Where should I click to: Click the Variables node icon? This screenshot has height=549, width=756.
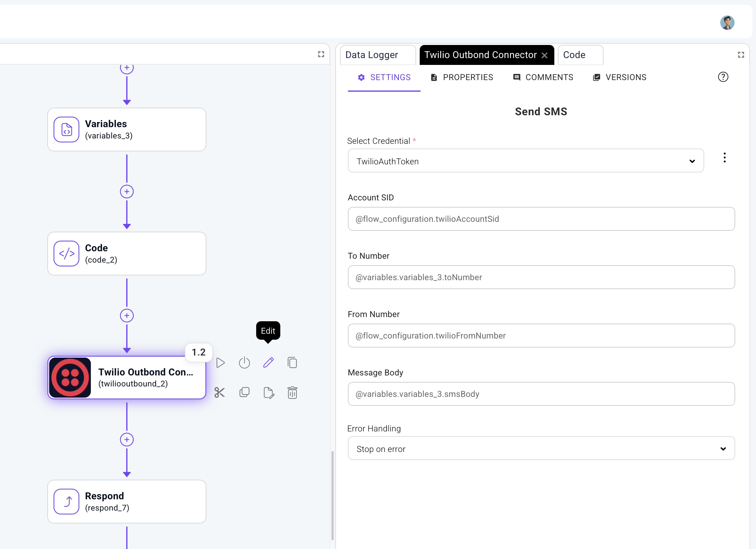(66, 129)
